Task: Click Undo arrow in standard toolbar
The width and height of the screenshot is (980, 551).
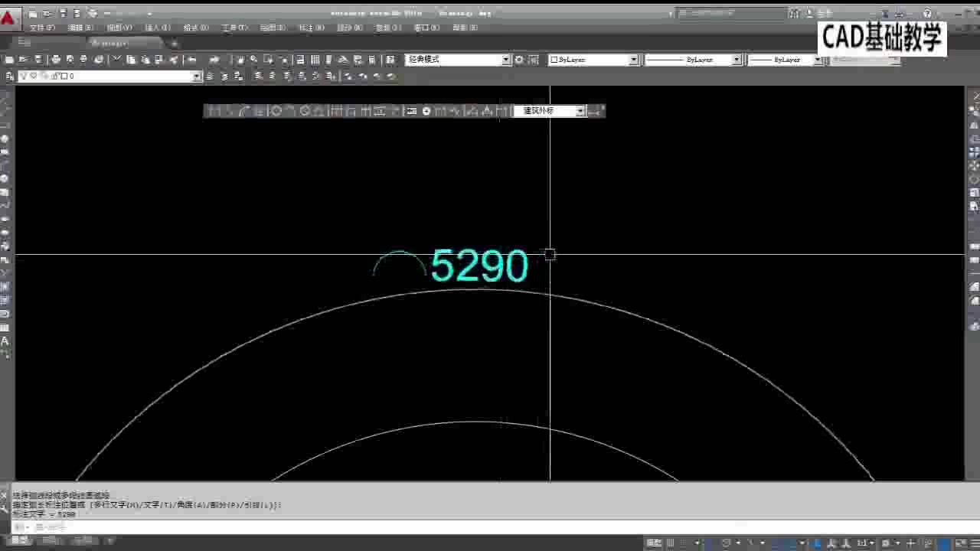Action: [191, 60]
